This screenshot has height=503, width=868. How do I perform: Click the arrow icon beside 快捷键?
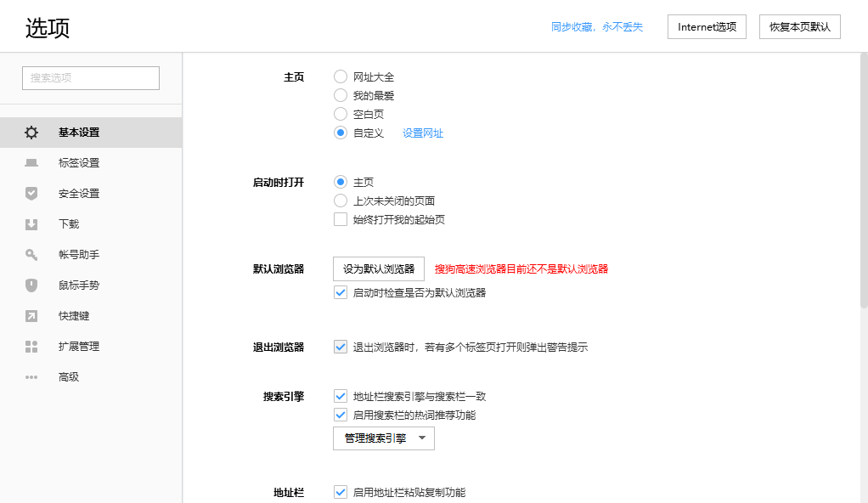31,316
